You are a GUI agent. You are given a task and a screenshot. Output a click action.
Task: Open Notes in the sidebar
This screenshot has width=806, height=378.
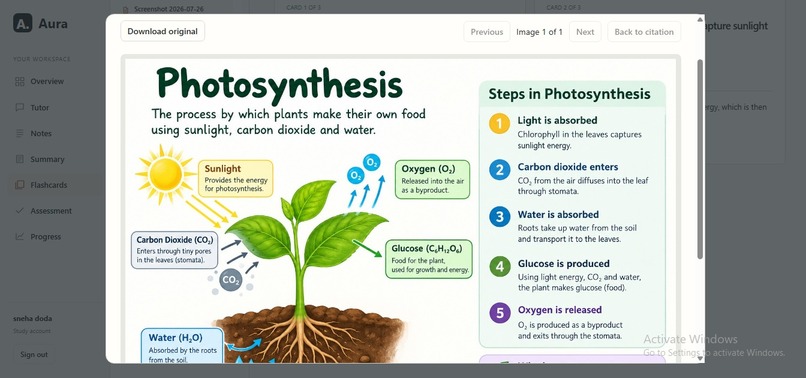click(41, 133)
